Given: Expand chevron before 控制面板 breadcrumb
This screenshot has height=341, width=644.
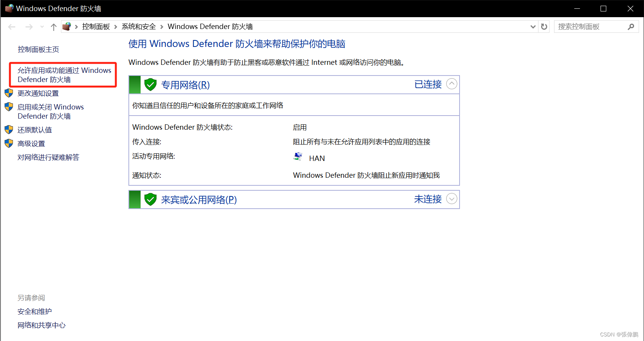Looking at the screenshot, I should pyautogui.click(x=76, y=27).
